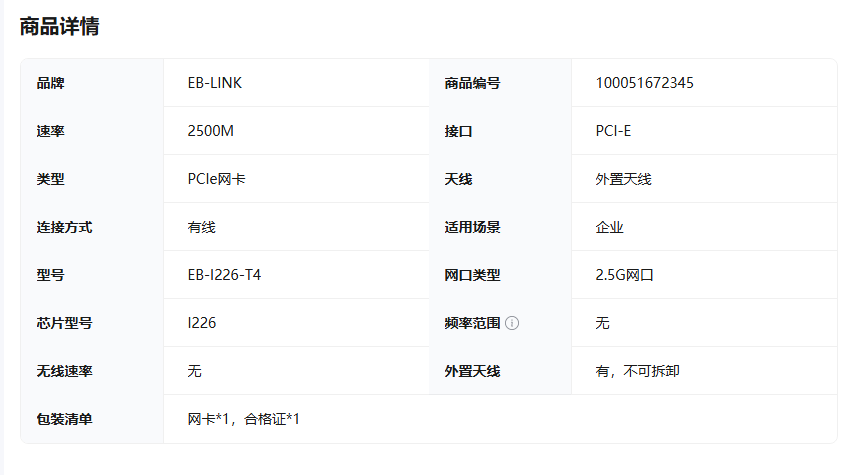The width and height of the screenshot is (849, 475).
Task: Select the 有线 connection value
Action: pos(201,227)
